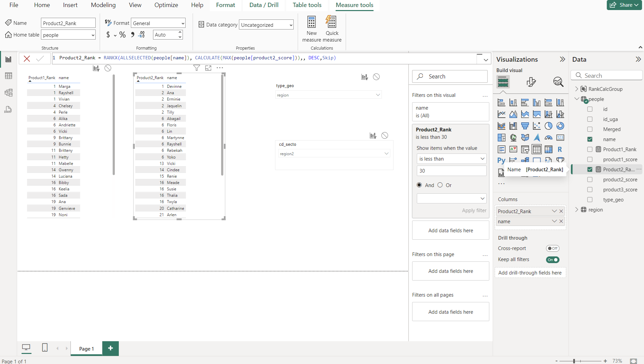The width and height of the screenshot is (644, 364).
Task: Select the card visualization icon
Action: (560, 138)
